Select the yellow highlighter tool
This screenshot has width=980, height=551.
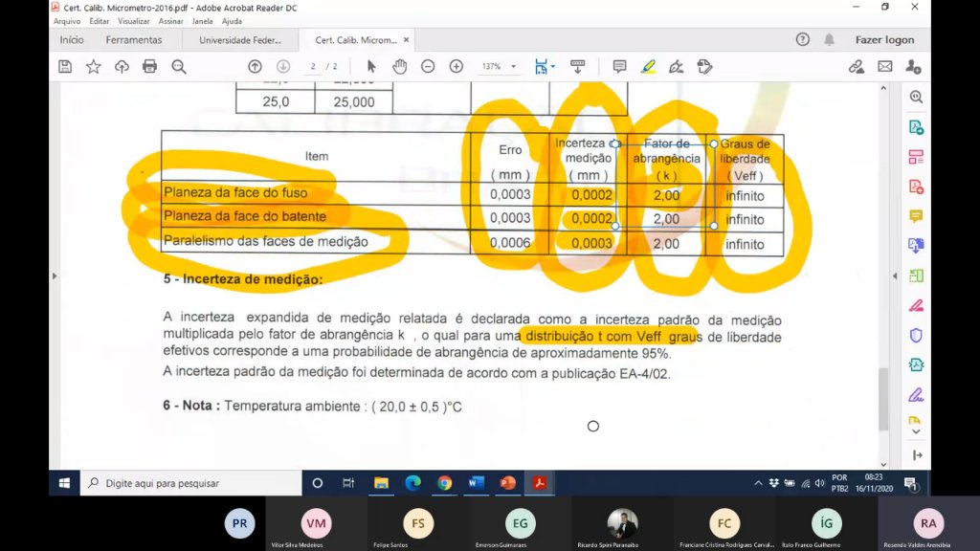click(648, 67)
